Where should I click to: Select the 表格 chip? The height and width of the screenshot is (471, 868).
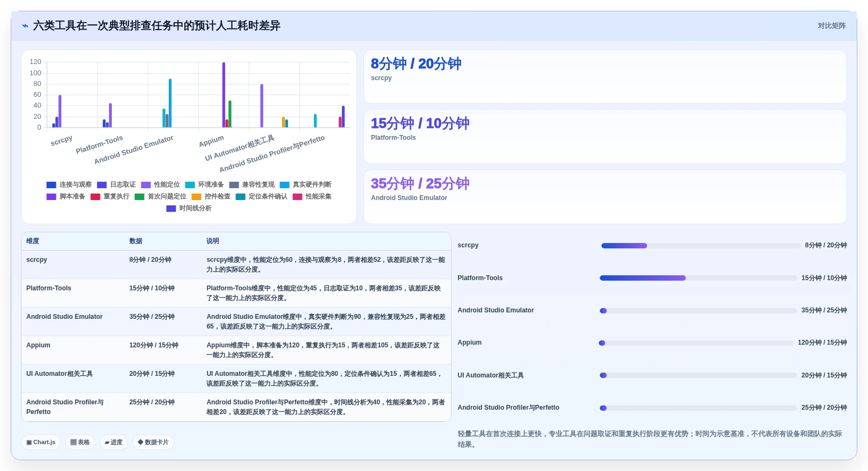tap(80, 443)
